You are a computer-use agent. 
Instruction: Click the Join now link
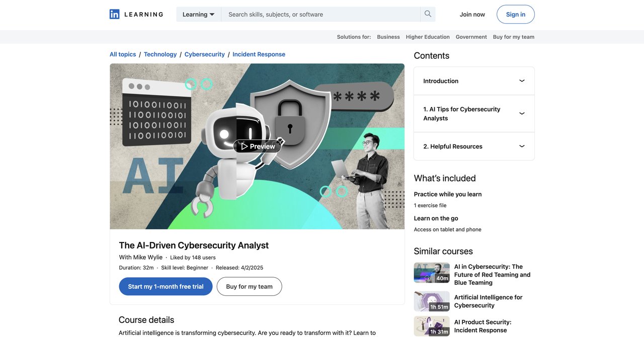click(x=472, y=14)
